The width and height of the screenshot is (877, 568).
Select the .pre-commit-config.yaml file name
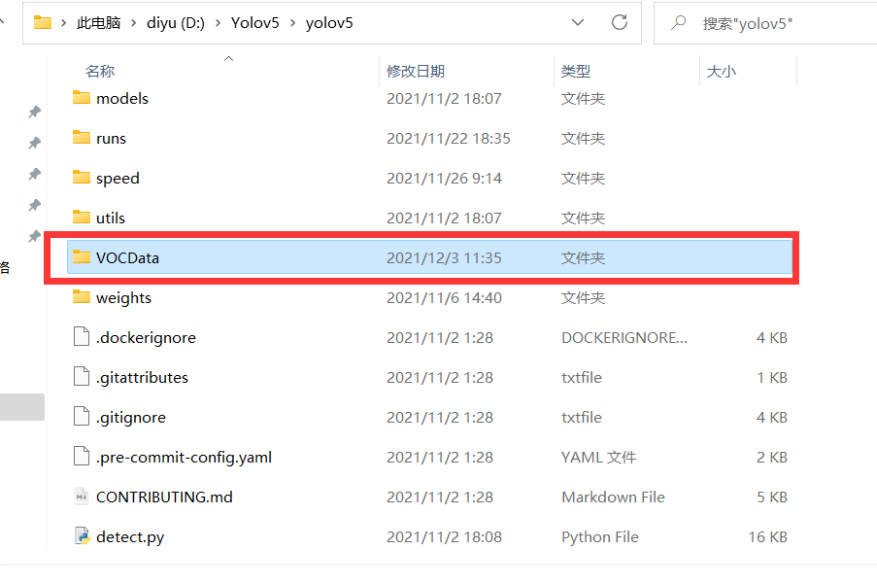coord(184,457)
